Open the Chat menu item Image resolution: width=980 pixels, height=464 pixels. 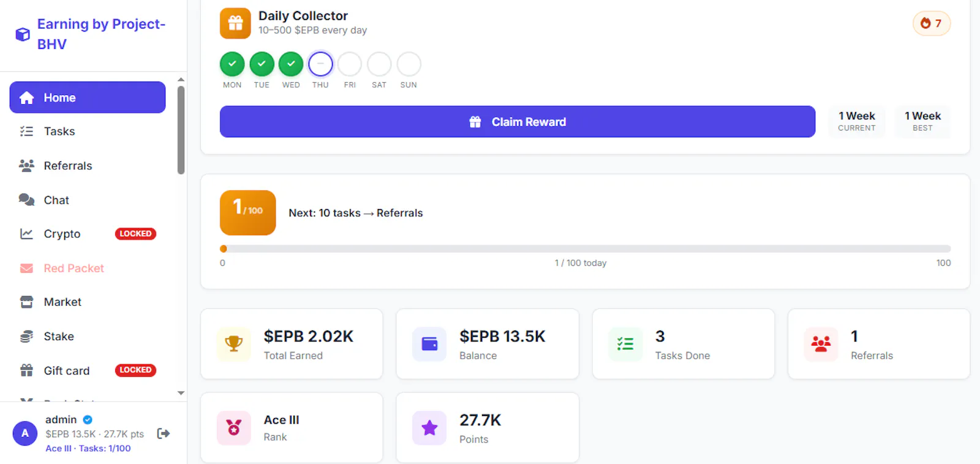coord(88,200)
